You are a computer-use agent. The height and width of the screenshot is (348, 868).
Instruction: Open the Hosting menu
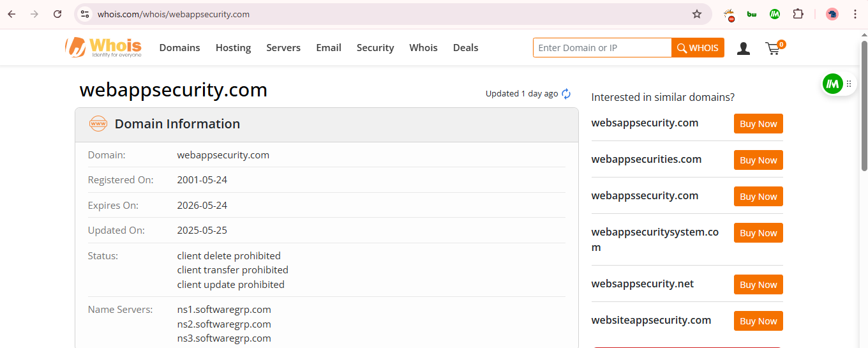233,48
